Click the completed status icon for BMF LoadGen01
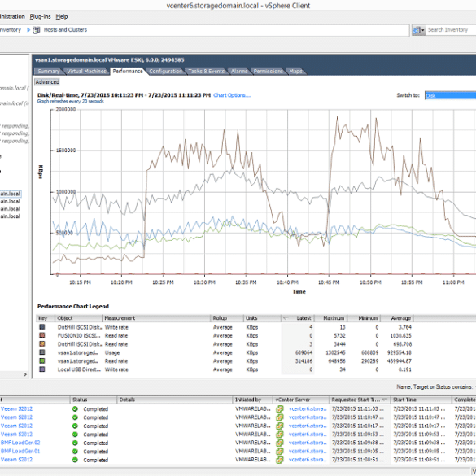The image size is (476, 476). tap(75, 452)
